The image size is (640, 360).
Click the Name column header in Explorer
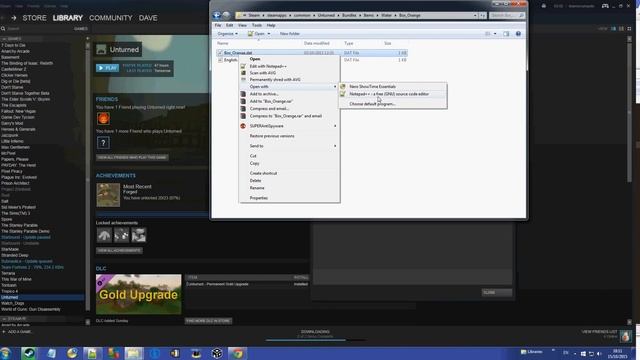click(223, 43)
